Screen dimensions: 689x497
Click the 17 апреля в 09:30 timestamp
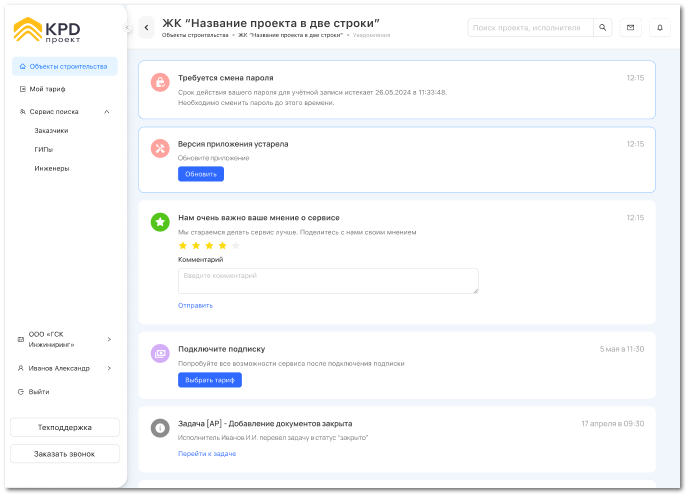[x=613, y=424]
